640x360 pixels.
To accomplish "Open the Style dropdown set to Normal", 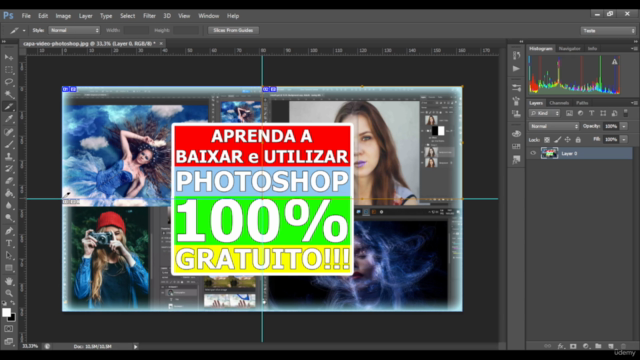I will (74, 30).
